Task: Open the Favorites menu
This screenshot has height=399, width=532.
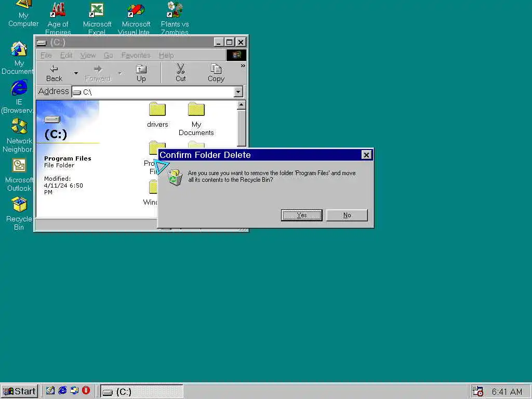Action: click(136, 55)
